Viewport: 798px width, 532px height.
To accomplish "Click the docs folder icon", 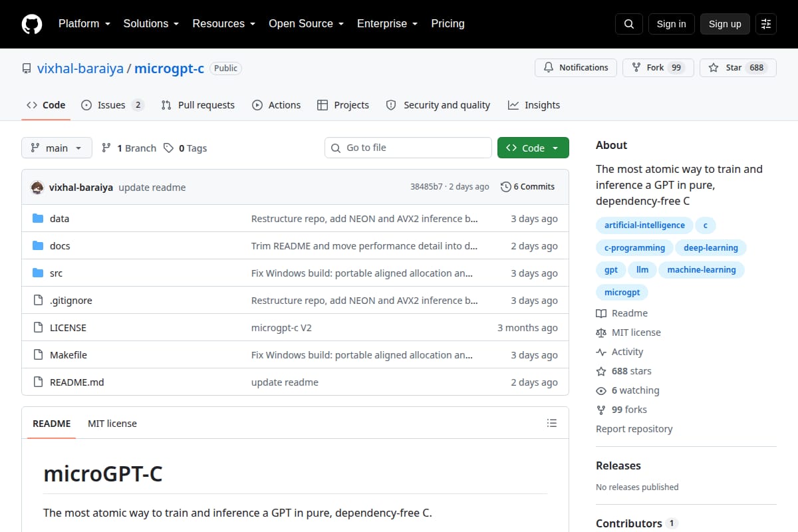I will (38, 246).
